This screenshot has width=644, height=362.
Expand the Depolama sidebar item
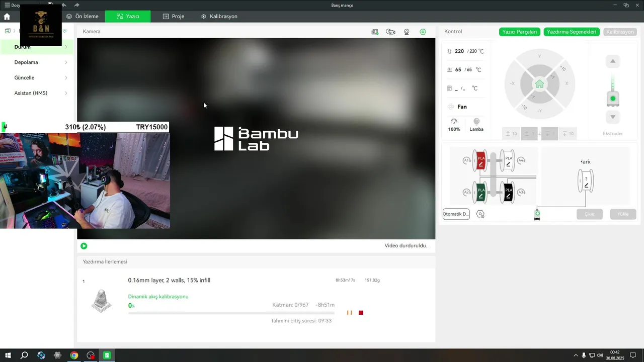click(37, 62)
